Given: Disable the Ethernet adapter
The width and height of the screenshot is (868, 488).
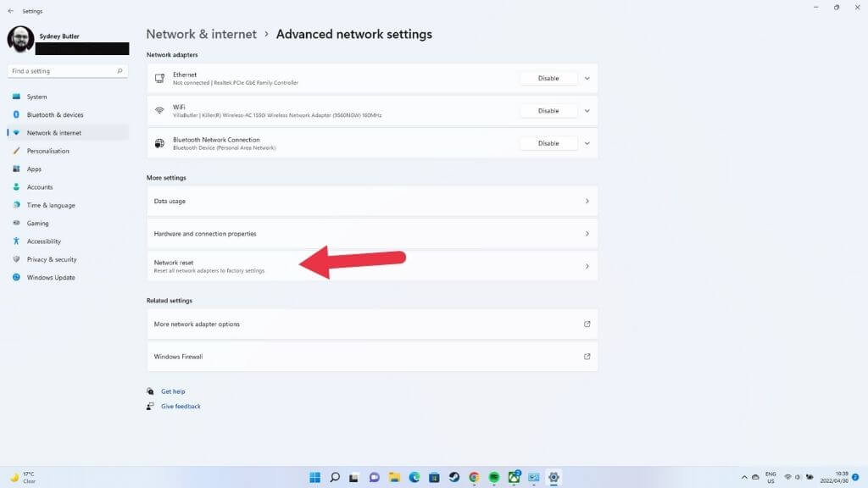Looking at the screenshot, I should [548, 79].
